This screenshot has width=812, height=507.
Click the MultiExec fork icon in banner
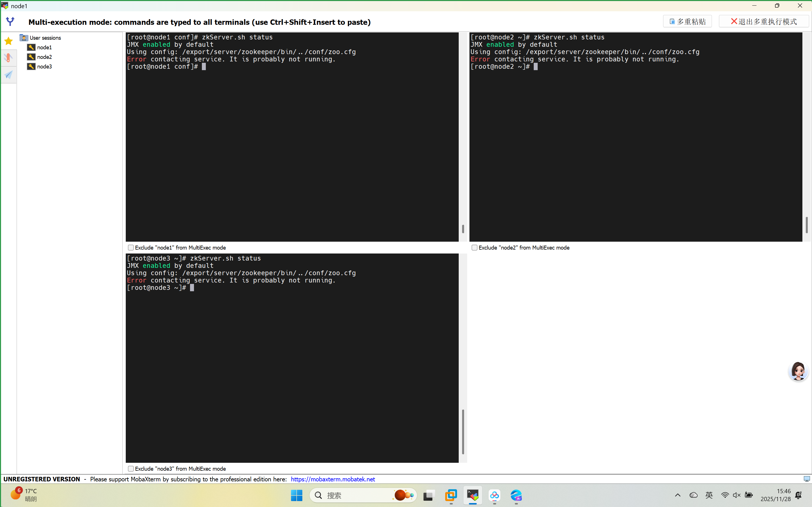10,22
